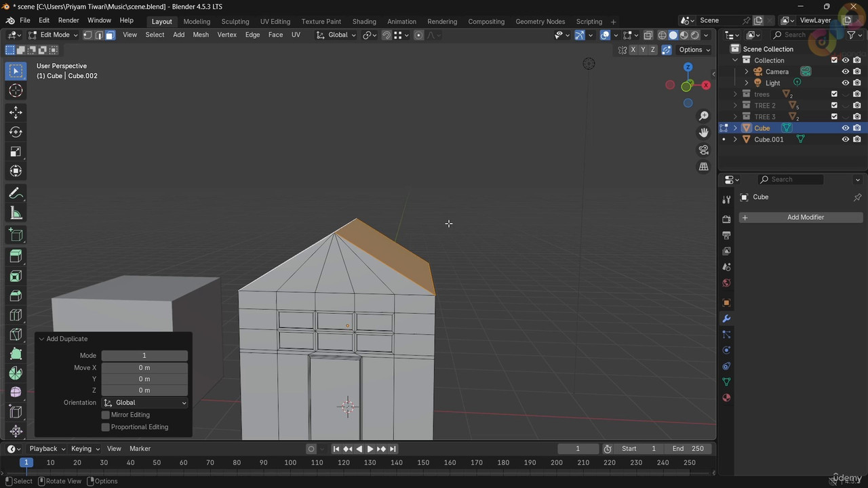Jump to the timeline end frame button
868x488 pixels.
(x=393, y=449)
